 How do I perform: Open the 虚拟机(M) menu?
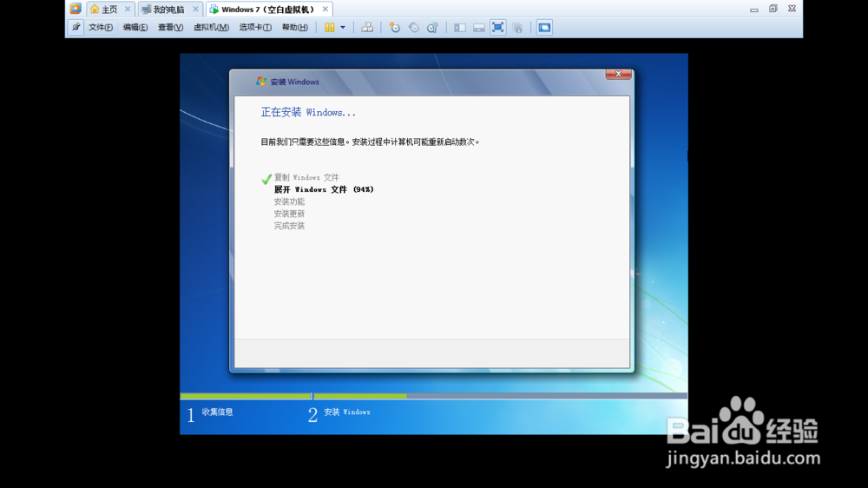tap(212, 27)
